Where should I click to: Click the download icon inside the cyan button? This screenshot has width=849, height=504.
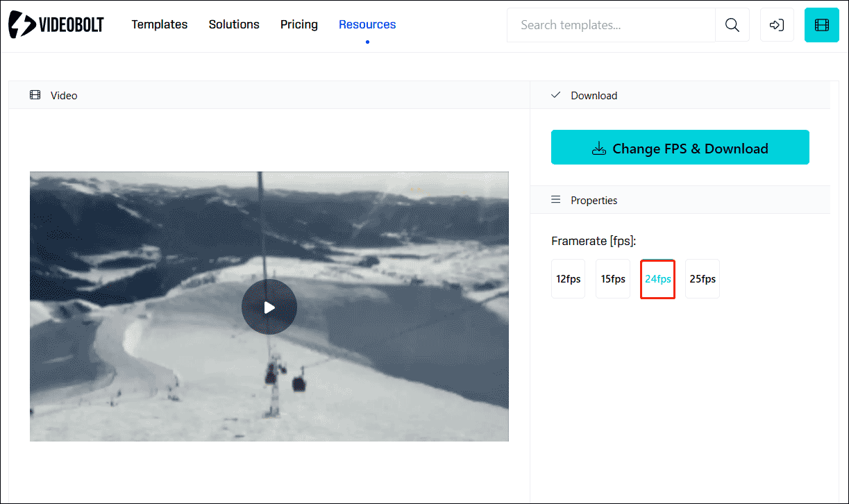tap(598, 148)
